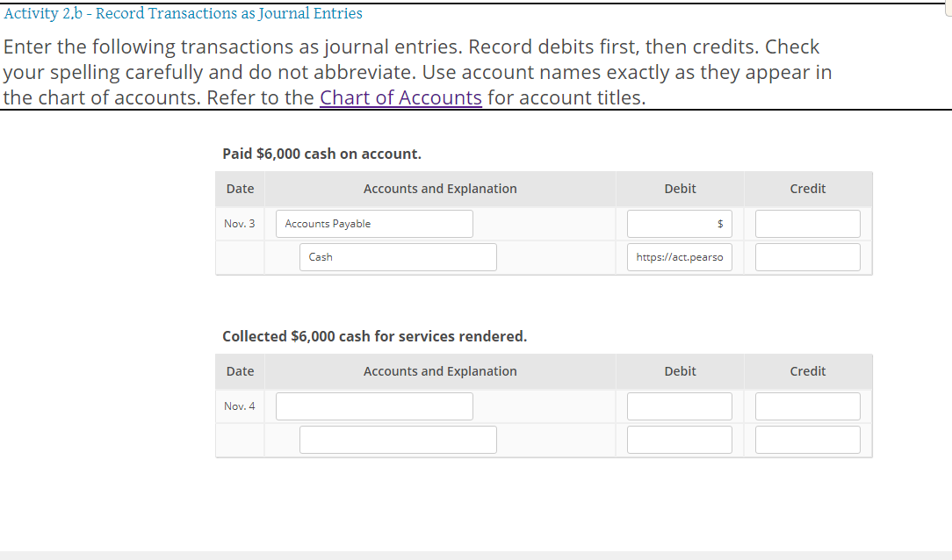Click the second debit field in Nov. 4 table

click(x=680, y=439)
